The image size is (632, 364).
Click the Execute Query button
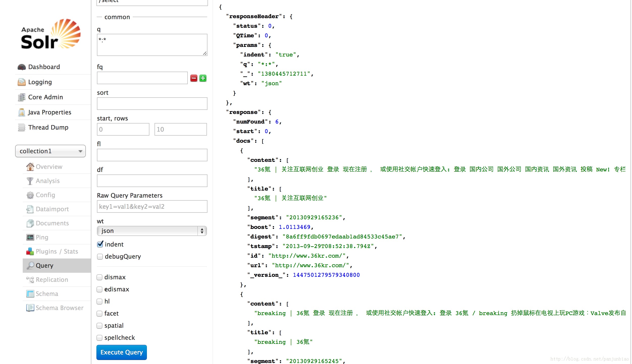coord(122,352)
